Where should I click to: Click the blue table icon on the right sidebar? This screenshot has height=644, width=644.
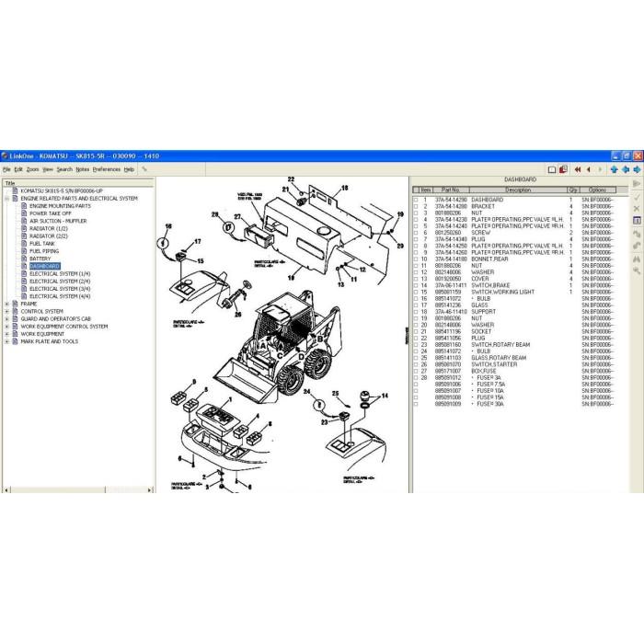click(637, 221)
